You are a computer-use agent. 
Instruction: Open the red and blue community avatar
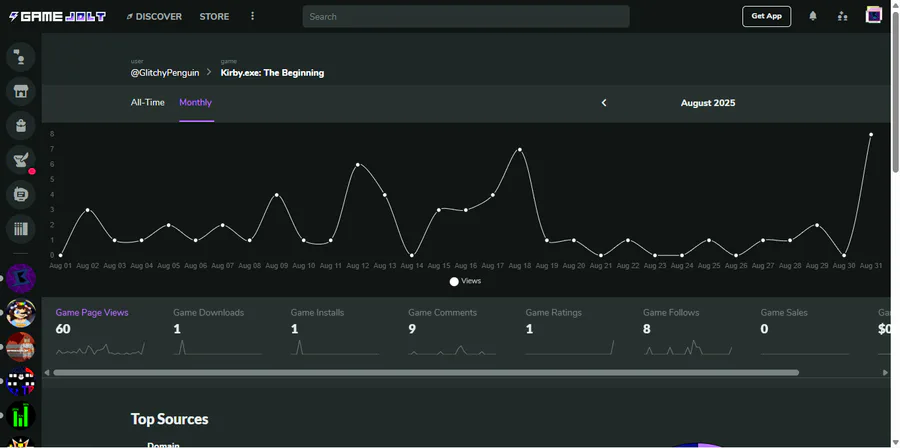coord(21,381)
